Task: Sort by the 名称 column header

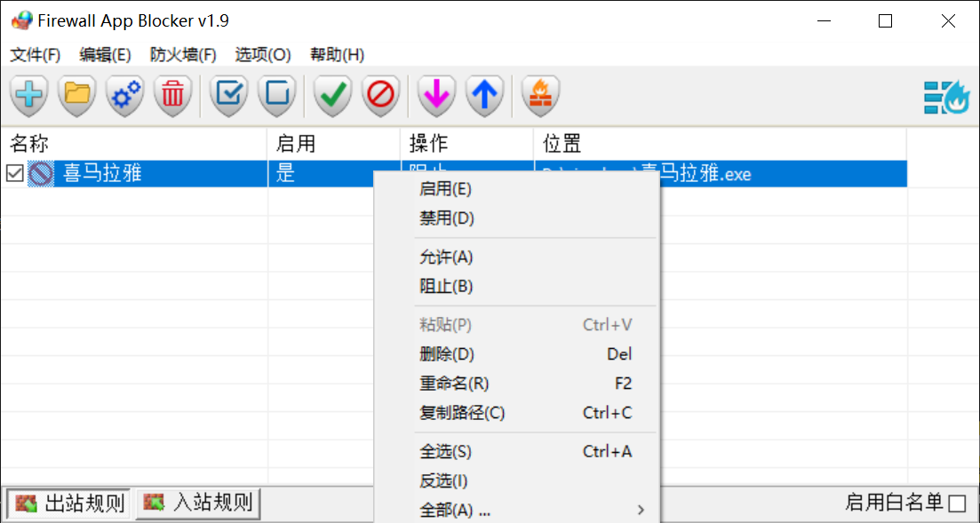Action: pyautogui.click(x=134, y=144)
